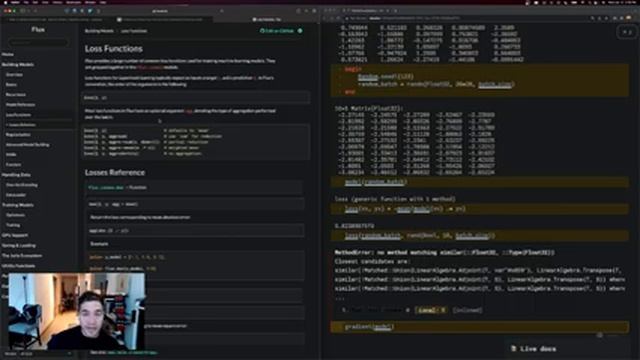Click the Flux logo title in docs sidebar
Viewport: 640px width, 360px height.
click(38, 29)
